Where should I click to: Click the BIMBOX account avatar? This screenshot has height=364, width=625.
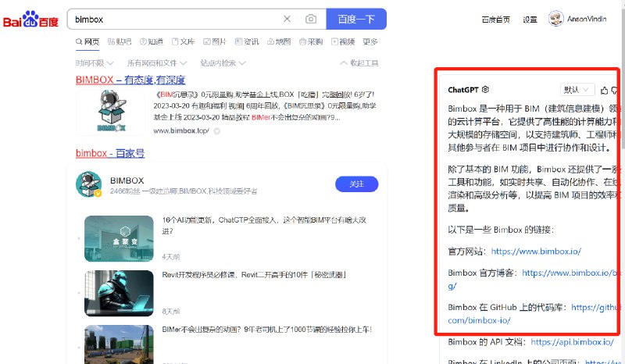click(88, 184)
